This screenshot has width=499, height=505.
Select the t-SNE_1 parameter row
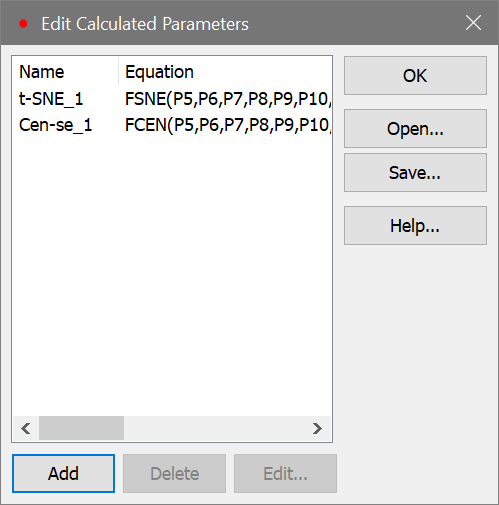tap(172, 99)
